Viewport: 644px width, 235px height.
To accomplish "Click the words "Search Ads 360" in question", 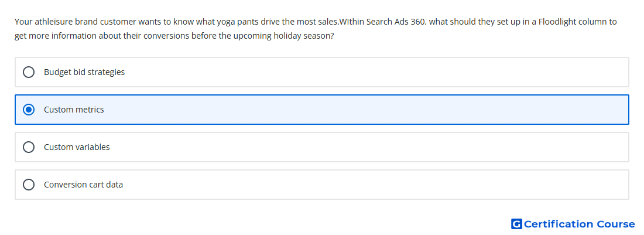I will click(x=396, y=22).
